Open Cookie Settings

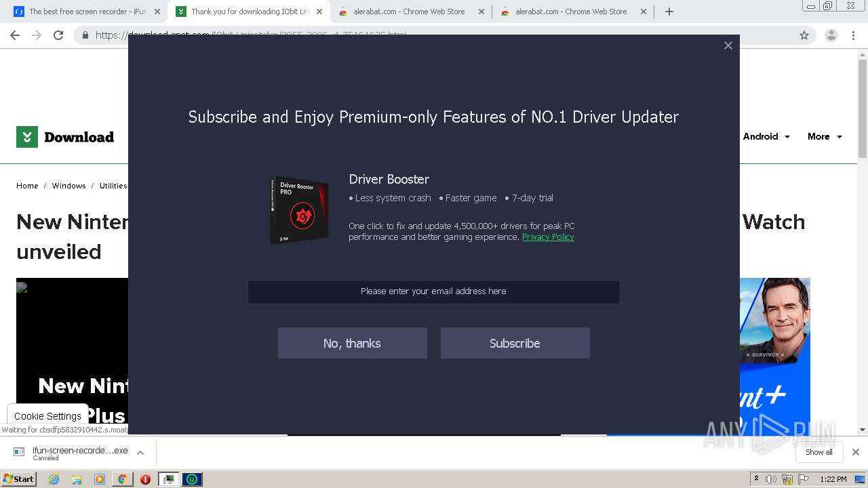pos(47,416)
